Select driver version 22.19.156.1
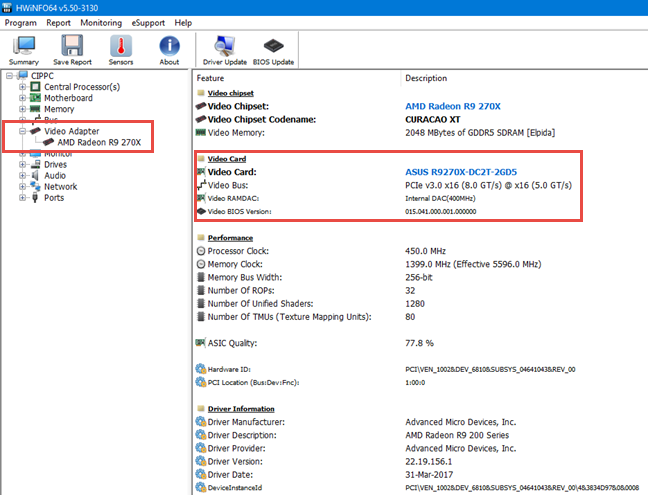Image resolution: width=648 pixels, height=495 pixels. 429,462
